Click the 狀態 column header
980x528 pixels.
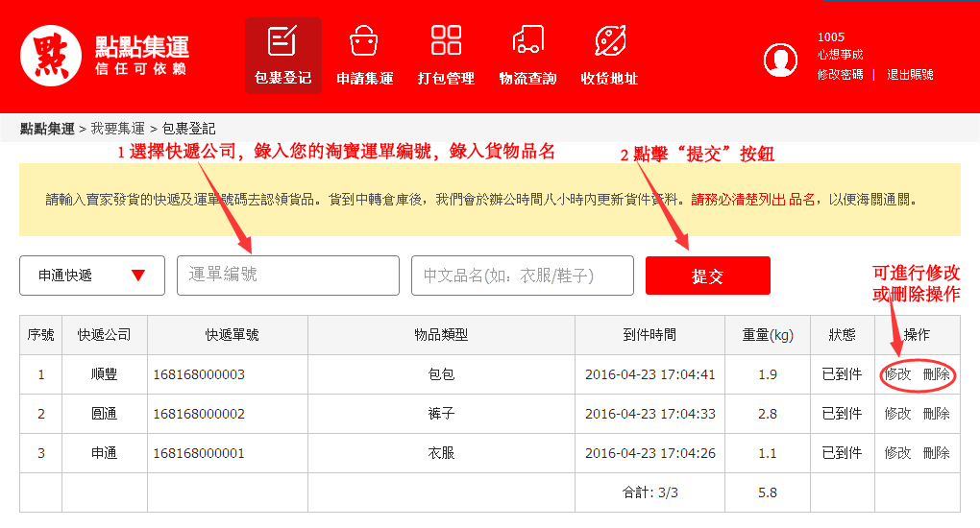coord(842,335)
